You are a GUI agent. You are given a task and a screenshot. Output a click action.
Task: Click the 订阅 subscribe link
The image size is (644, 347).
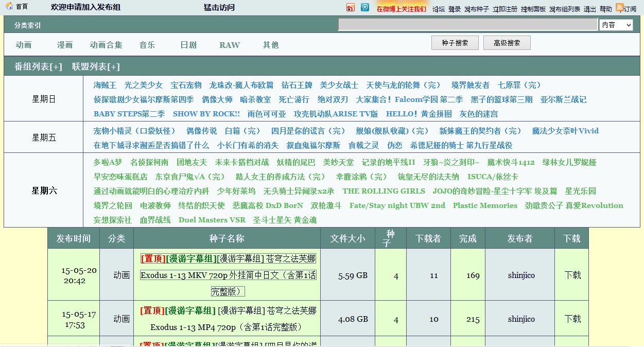pyautogui.click(x=630, y=9)
